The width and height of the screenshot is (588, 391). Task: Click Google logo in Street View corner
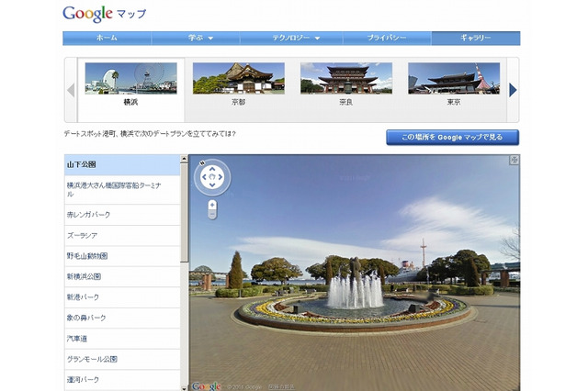[206, 386]
